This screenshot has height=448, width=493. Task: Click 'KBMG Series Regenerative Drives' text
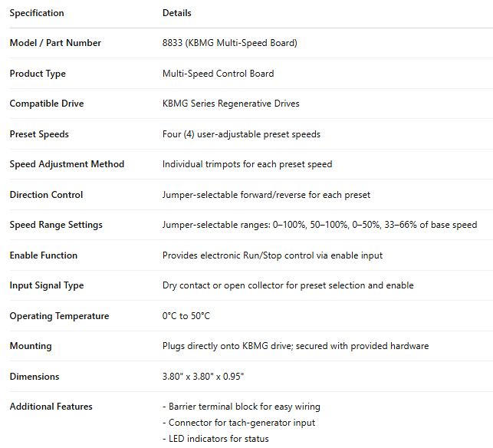click(231, 104)
